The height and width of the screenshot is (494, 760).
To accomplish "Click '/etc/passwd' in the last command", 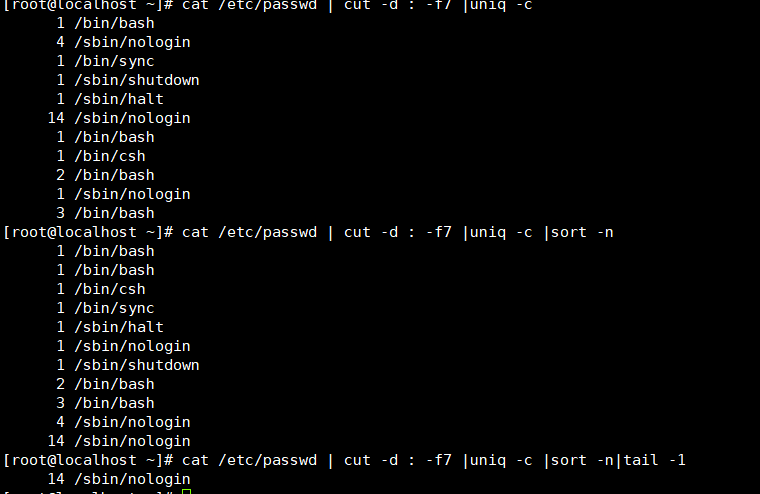I will (268, 460).
